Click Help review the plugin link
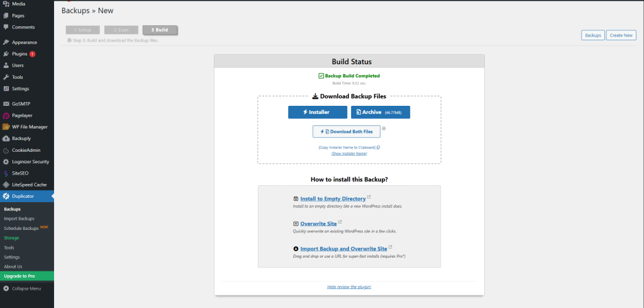This screenshot has width=644, height=308. (x=349, y=287)
